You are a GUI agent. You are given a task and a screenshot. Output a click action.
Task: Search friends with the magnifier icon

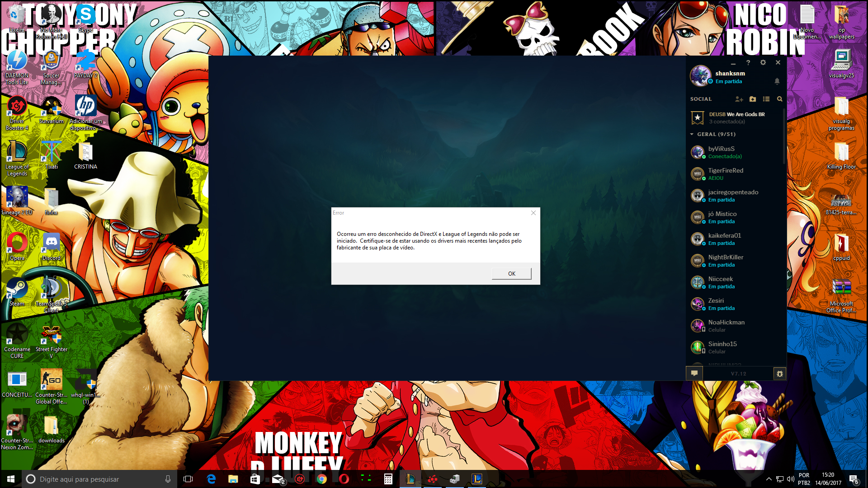tap(779, 99)
